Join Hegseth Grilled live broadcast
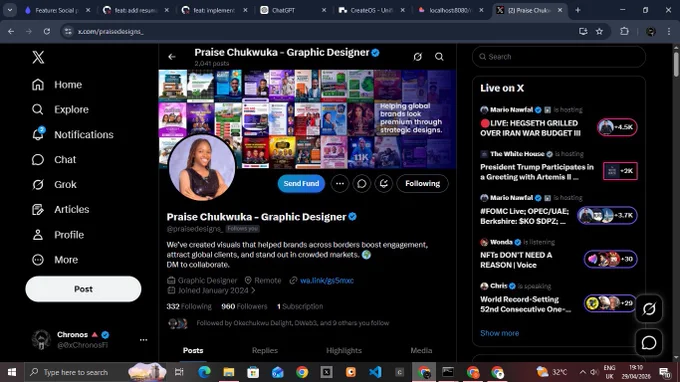 [530, 128]
